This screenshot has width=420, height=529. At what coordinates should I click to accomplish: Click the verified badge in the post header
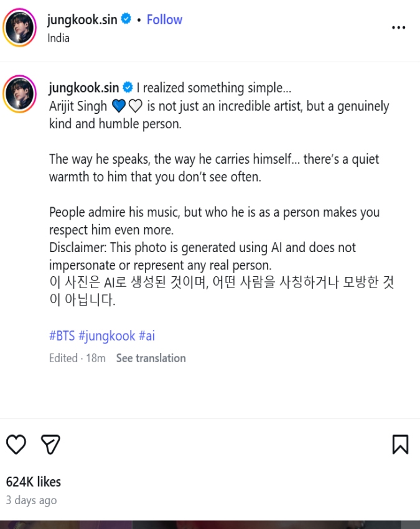(x=126, y=19)
